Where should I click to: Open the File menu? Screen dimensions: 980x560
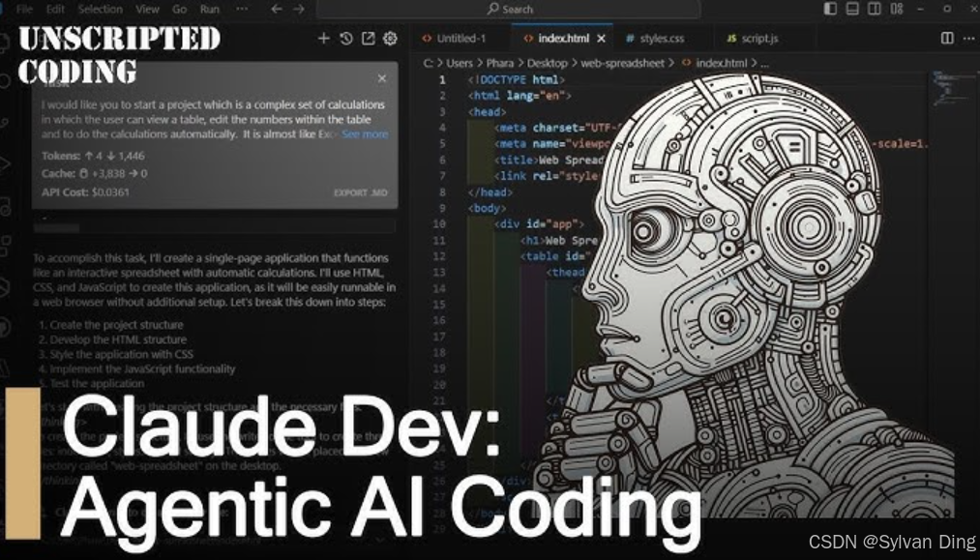(x=25, y=9)
